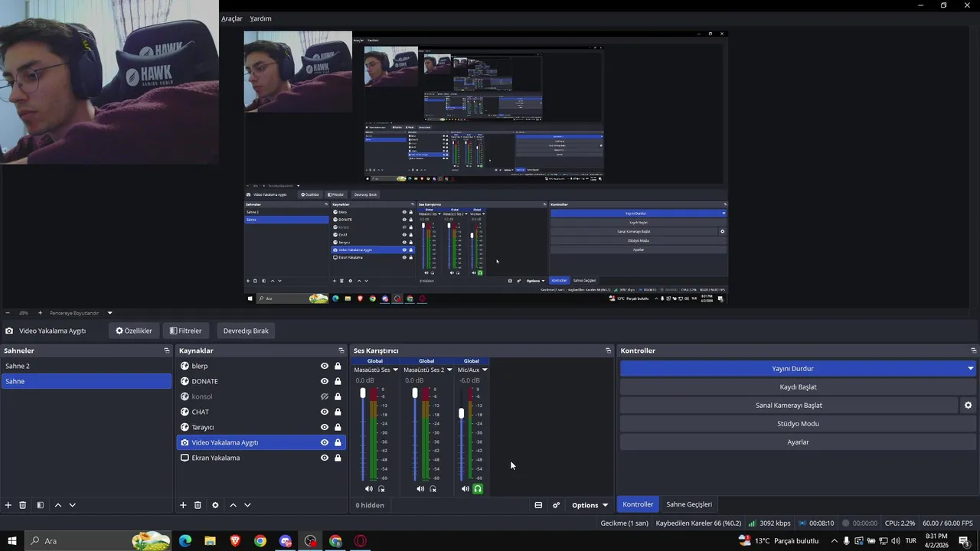
Task: Switch audio mixer layout icon
Action: point(538,505)
